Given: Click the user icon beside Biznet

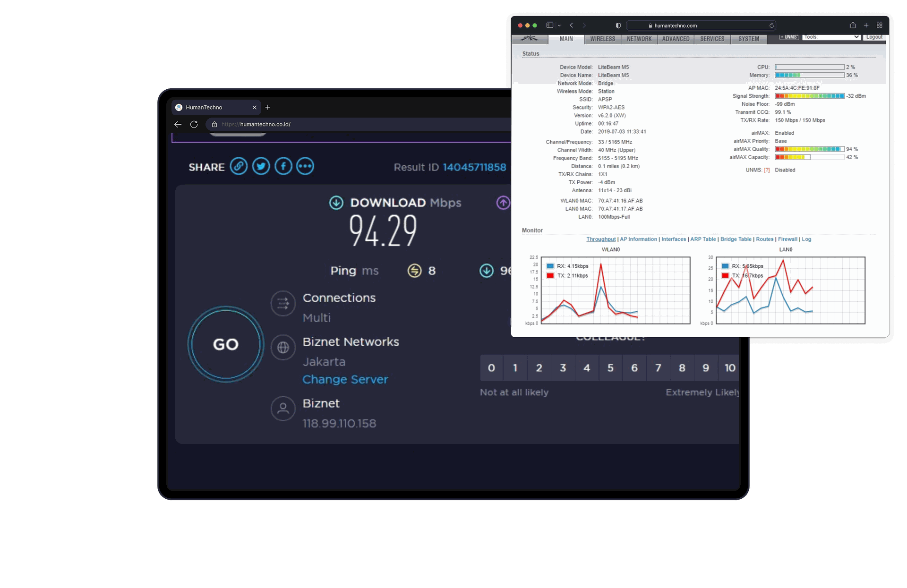Looking at the screenshot, I should (283, 409).
